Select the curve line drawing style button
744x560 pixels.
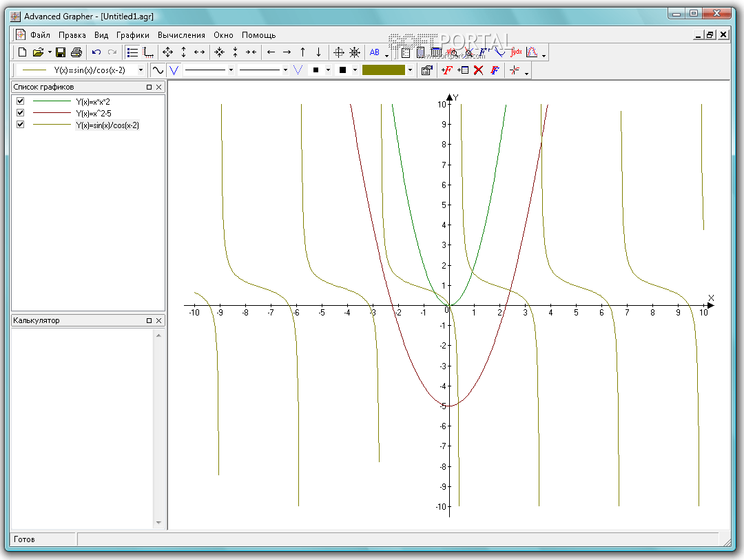pos(158,70)
